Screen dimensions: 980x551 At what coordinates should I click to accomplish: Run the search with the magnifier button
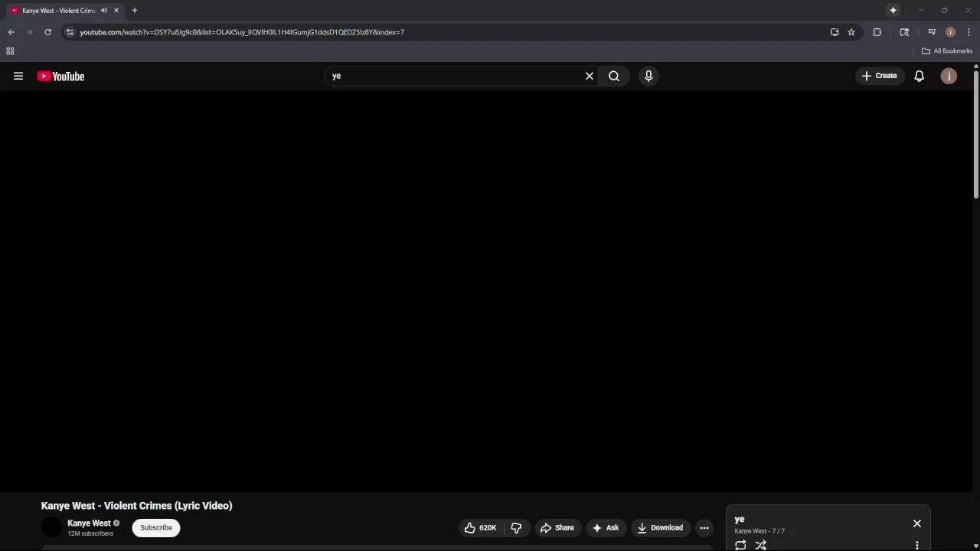614,76
